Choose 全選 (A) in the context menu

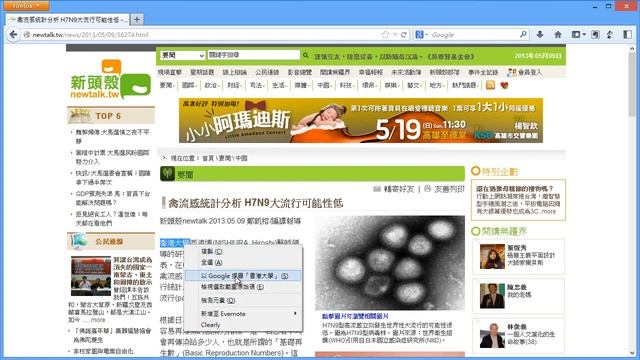[x=243, y=262]
